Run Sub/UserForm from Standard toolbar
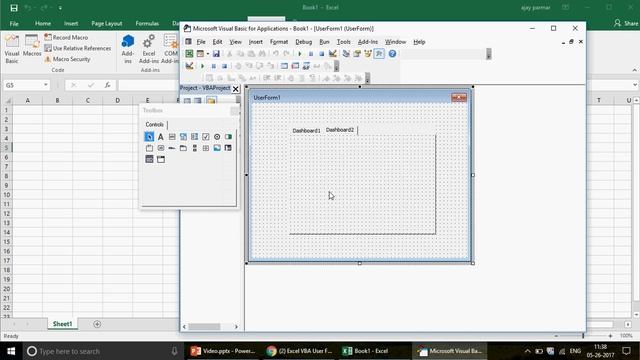Image resolution: width=640 pixels, height=360 pixels. 300,54
